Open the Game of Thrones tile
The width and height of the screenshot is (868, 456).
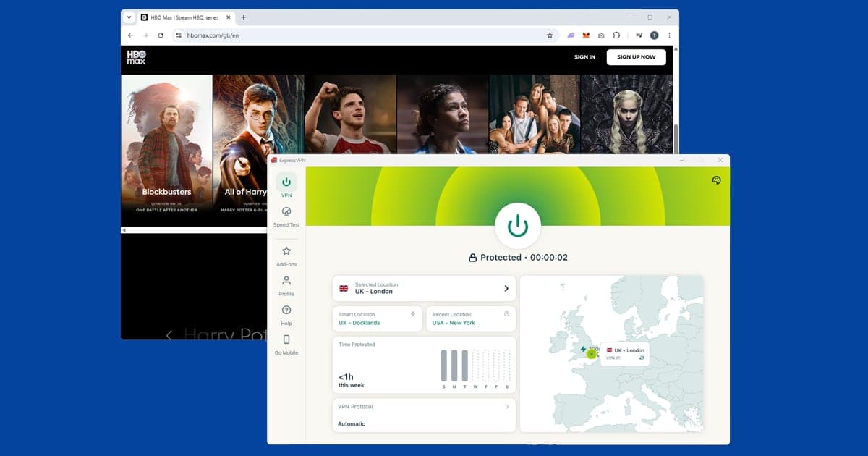pos(626,114)
